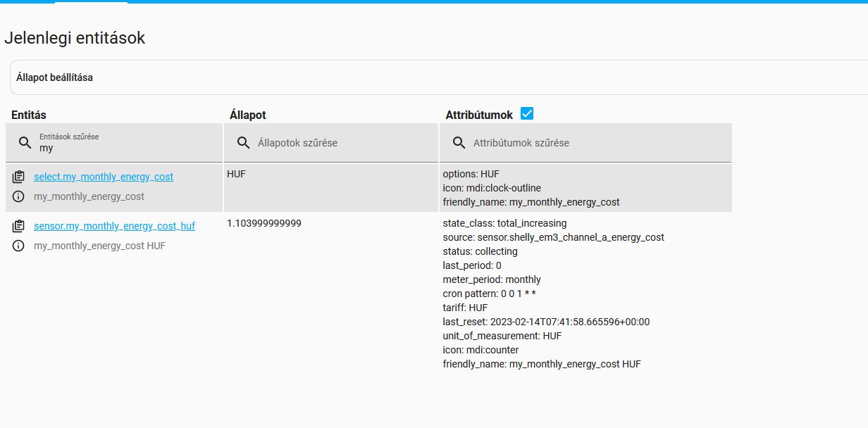The width and height of the screenshot is (868, 428).
Task: Click the Entitás column header
Action: coord(29,115)
